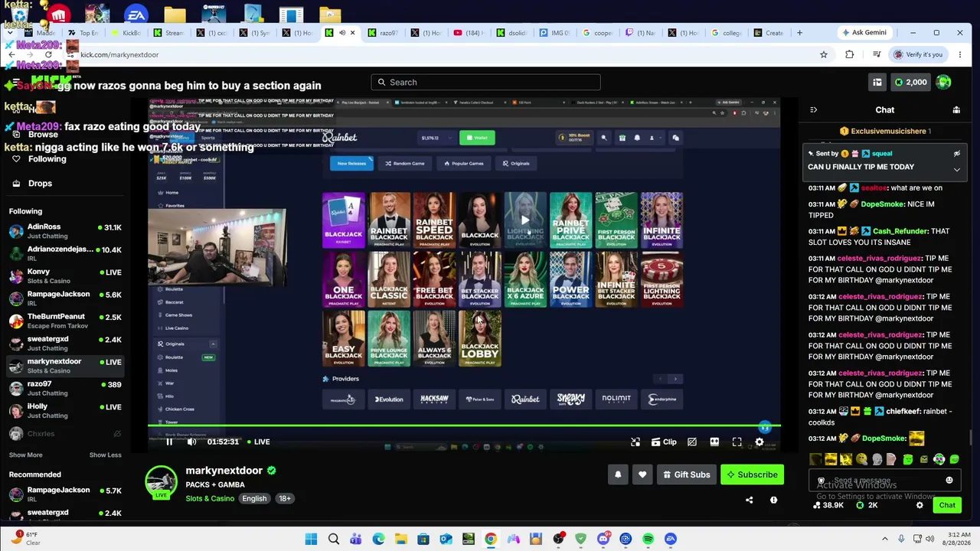Open TheBurntPeanut channel in sidebar

coord(64,321)
